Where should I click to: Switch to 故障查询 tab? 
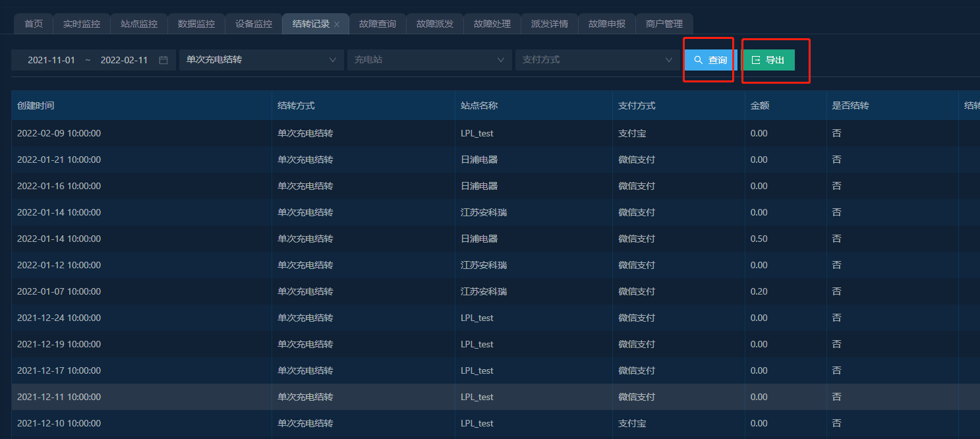coord(378,24)
